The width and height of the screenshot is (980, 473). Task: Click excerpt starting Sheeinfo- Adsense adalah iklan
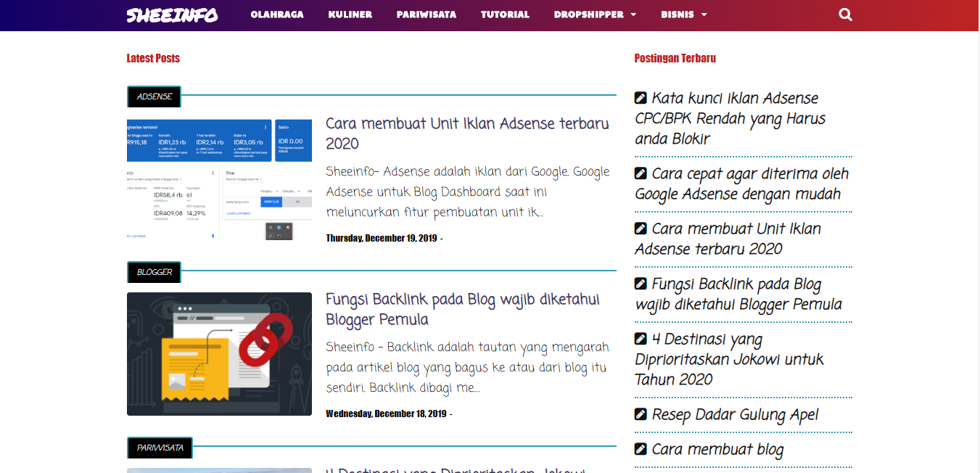point(468,192)
